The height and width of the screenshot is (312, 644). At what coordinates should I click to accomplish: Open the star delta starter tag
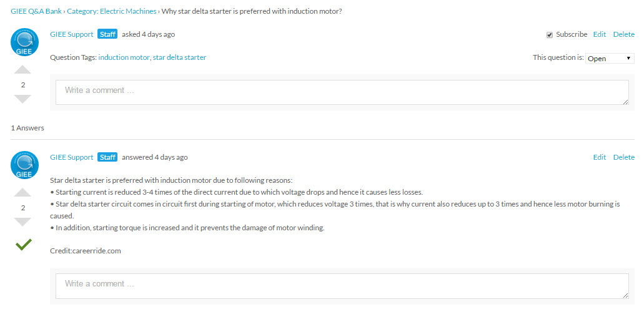[179, 57]
